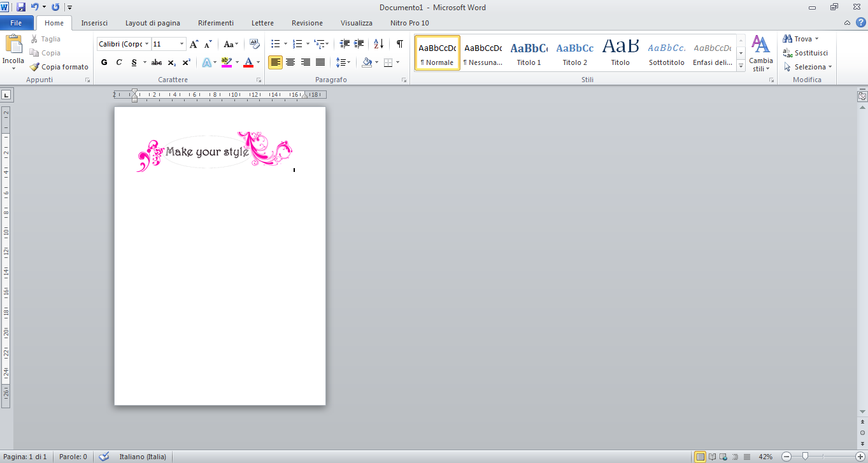Click the clear formatting eraser icon

click(x=255, y=44)
